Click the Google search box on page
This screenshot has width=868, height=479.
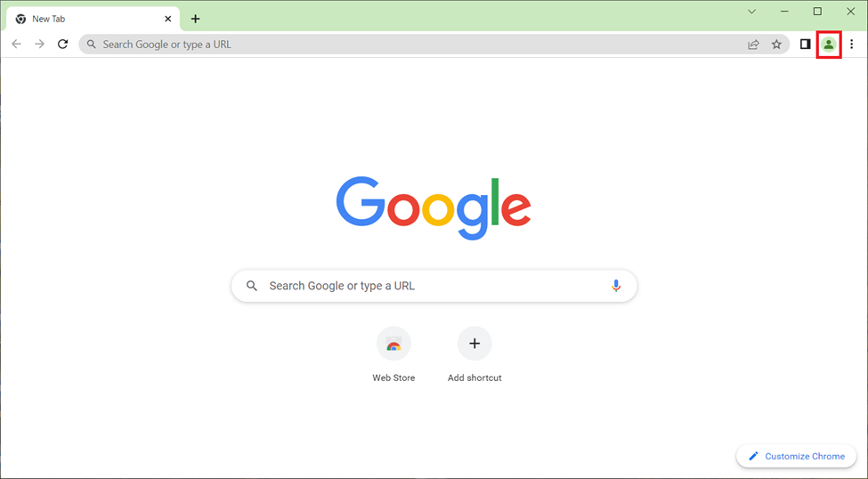click(434, 286)
